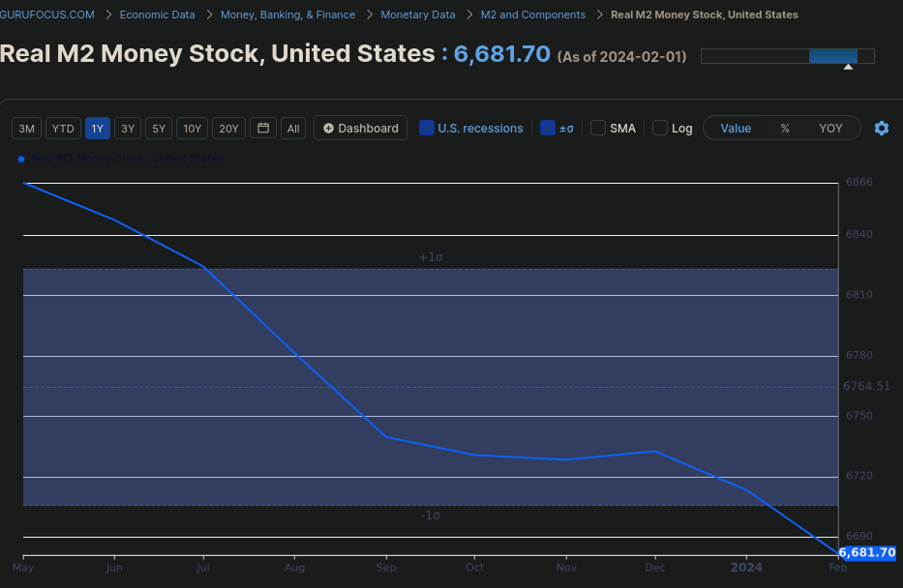The image size is (903, 588).
Task: Select the YTD time range
Action: click(63, 128)
